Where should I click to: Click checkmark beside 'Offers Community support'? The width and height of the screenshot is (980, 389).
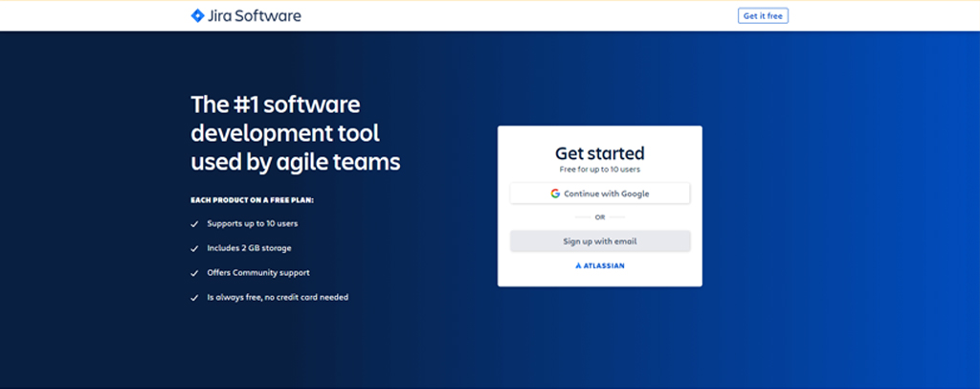pyautogui.click(x=194, y=273)
